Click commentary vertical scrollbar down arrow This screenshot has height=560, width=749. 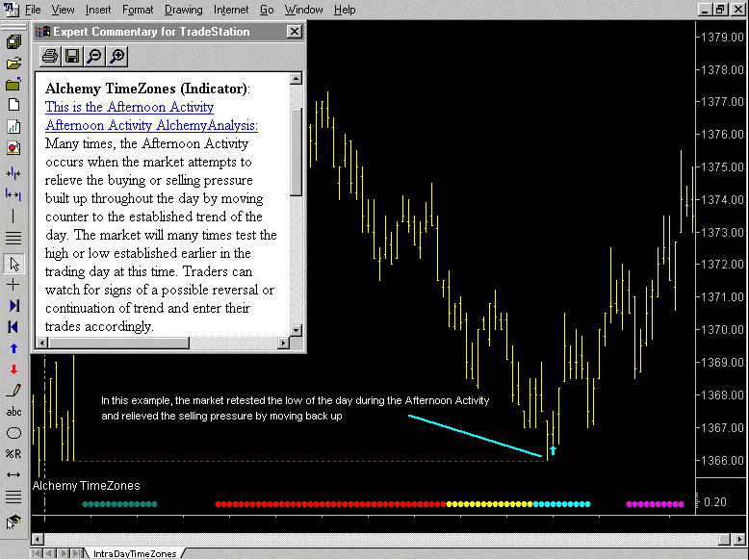click(296, 330)
